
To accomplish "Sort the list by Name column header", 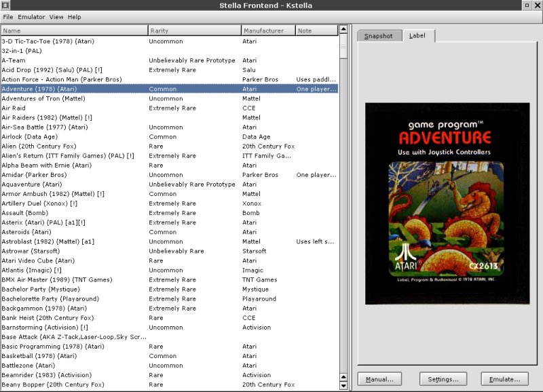I will tap(75, 31).
